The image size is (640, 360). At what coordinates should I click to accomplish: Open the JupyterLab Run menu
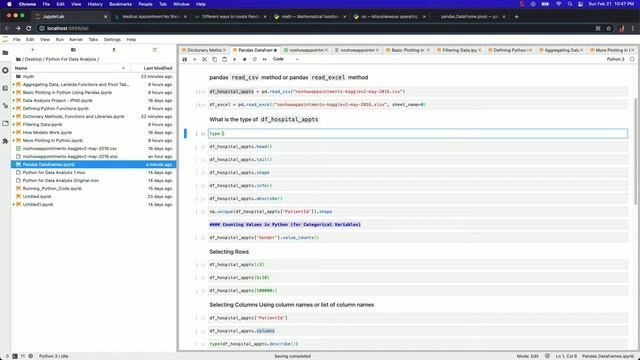(60, 40)
